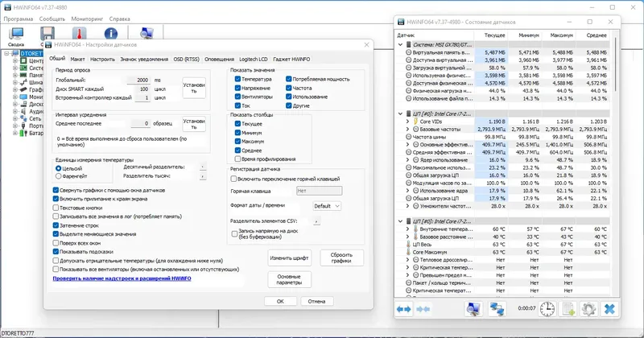The width and height of the screenshot is (644, 338).
Task: Switch to the Оповещения tab
Action: [x=219, y=59]
